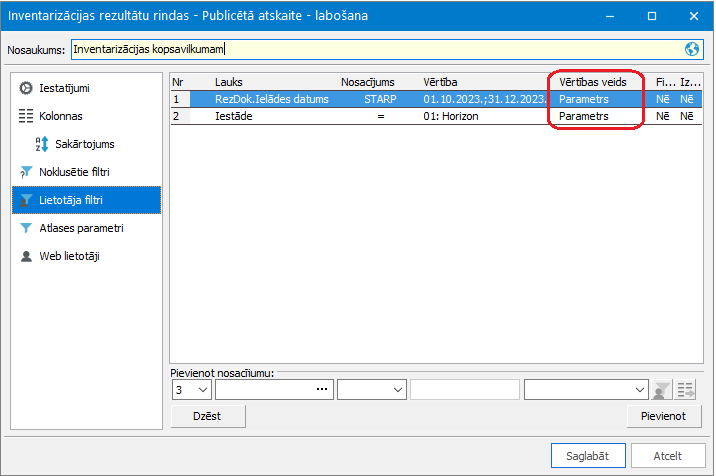Click the Vērtība column header
716x476 pixels.
(440, 82)
